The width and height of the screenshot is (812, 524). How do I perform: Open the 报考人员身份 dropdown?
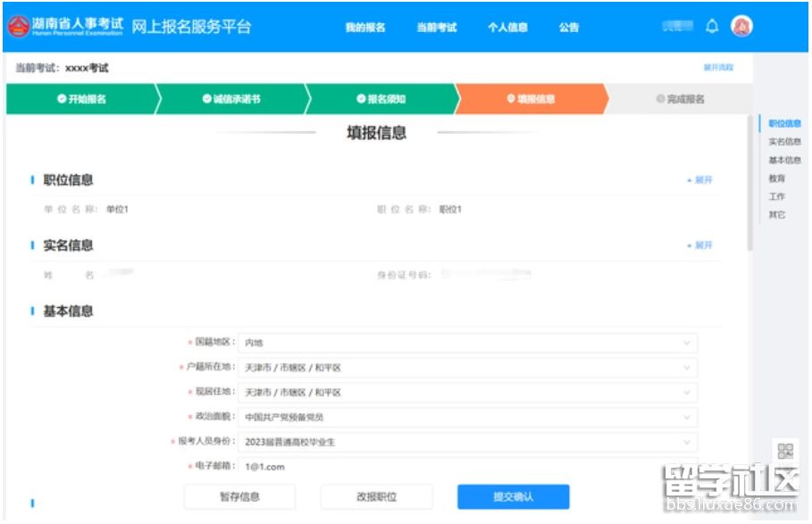click(x=467, y=442)
